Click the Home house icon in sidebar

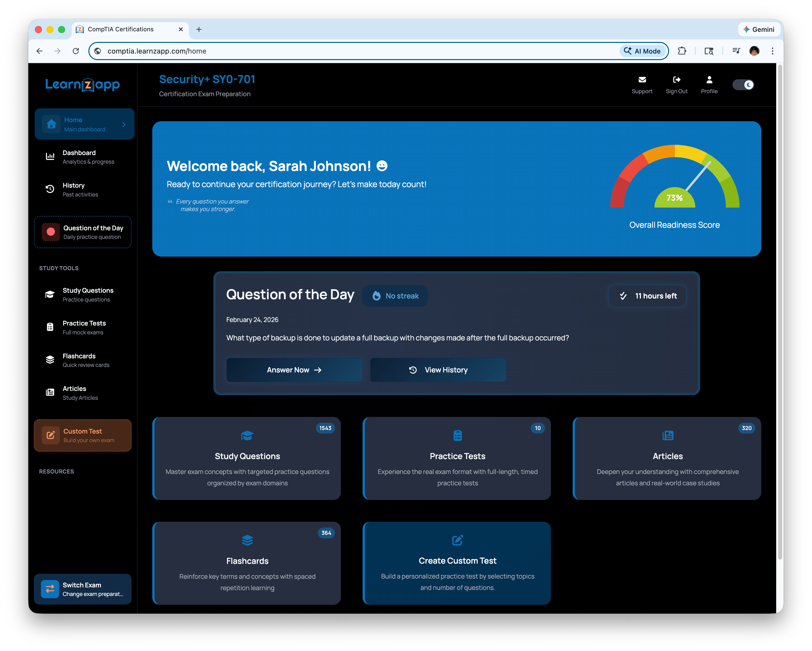52,124
